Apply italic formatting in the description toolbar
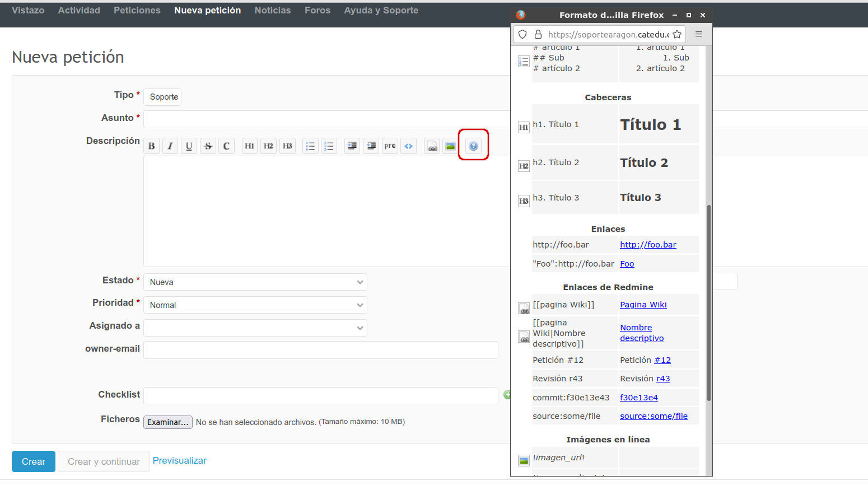The image size is (868, 490). click(x=170, y=146)
